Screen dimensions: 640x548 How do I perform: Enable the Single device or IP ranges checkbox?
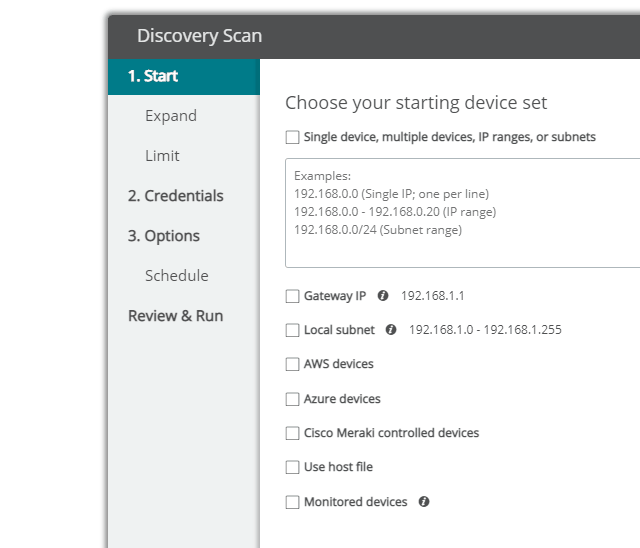(292, 137)
